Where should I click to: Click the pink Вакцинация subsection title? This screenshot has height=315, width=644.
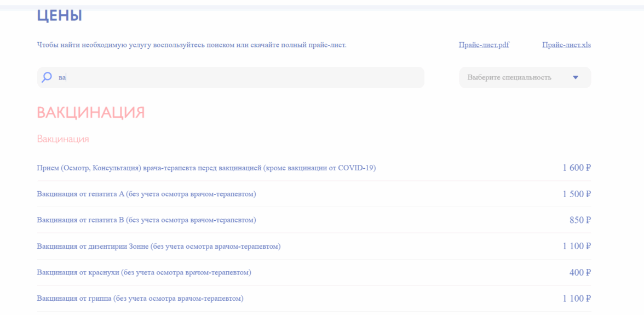[x=63, y=139]
